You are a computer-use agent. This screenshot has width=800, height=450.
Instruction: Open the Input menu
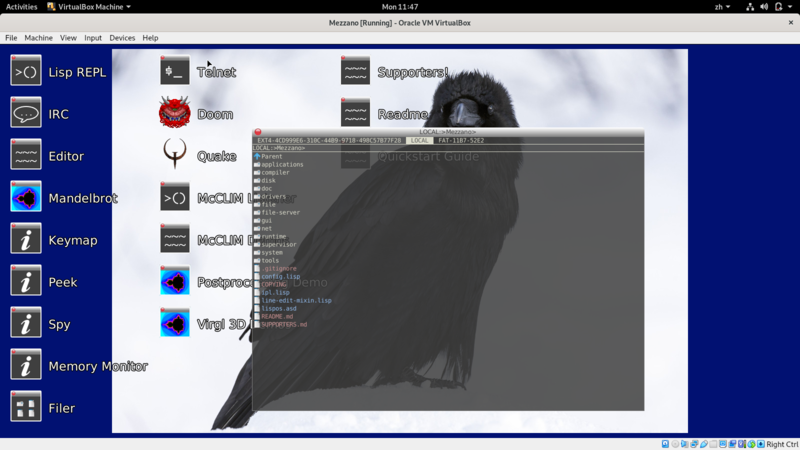point(93,38)
